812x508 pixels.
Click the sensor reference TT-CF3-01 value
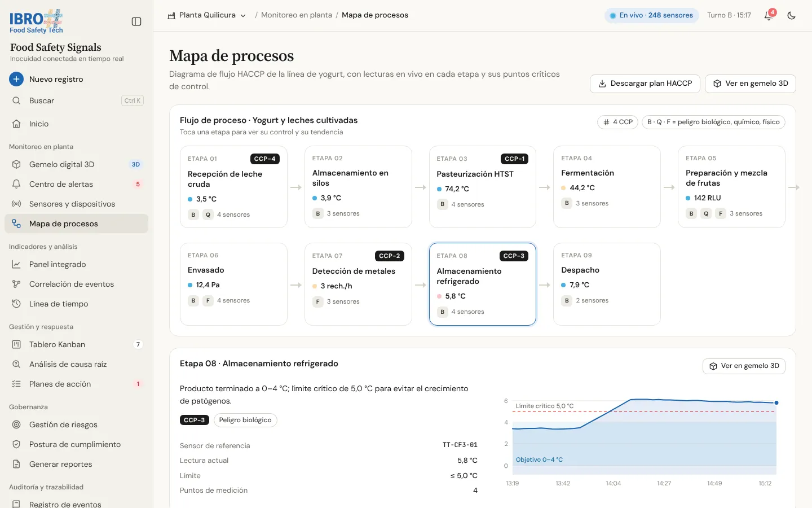point(460,445)
